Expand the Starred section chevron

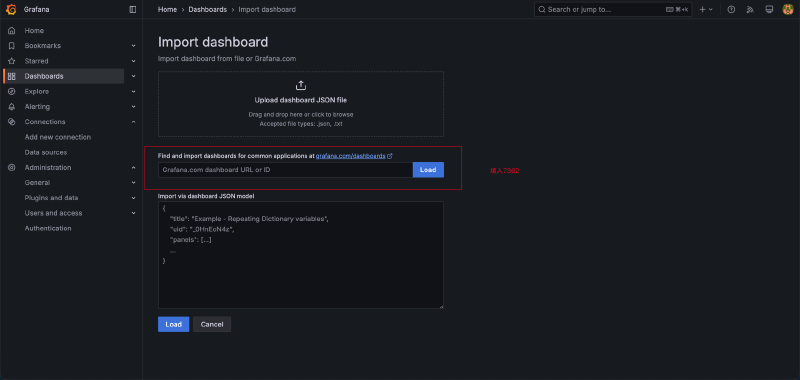coord(133,61)
